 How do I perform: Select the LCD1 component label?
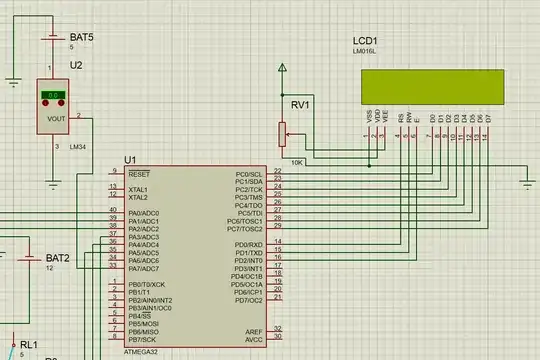(365, 41)
